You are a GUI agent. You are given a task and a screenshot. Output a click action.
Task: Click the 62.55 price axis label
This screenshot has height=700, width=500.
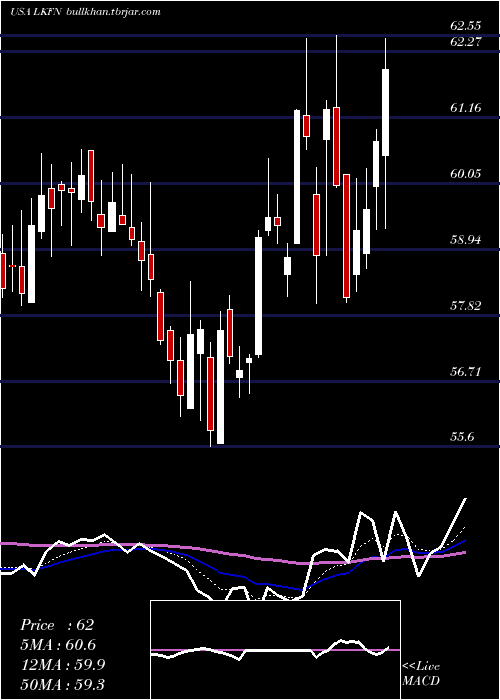465,26
